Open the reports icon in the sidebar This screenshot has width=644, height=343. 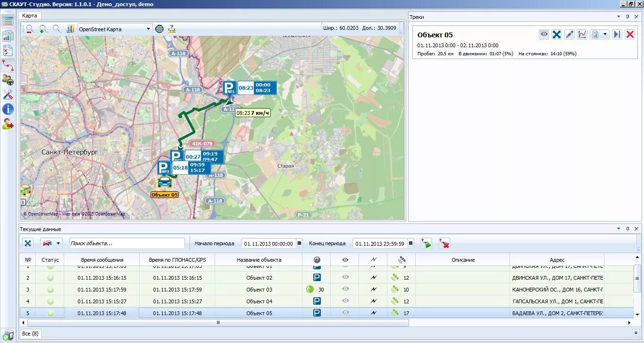(8, 36)
